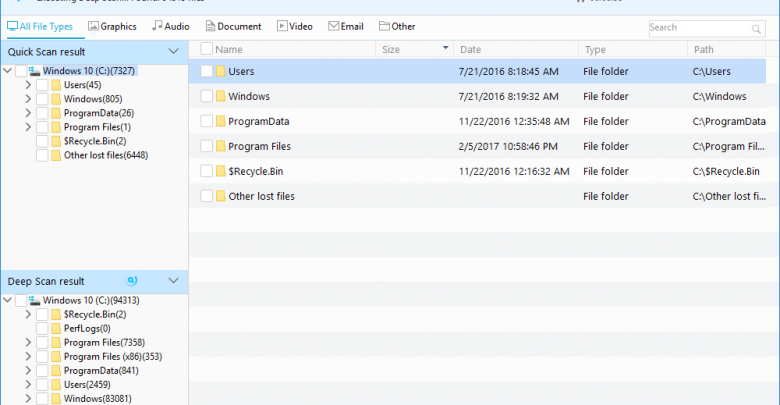780x405 pixels.
Task: Click the Program Files folder icon in list
Action: (x=220, y=146)
